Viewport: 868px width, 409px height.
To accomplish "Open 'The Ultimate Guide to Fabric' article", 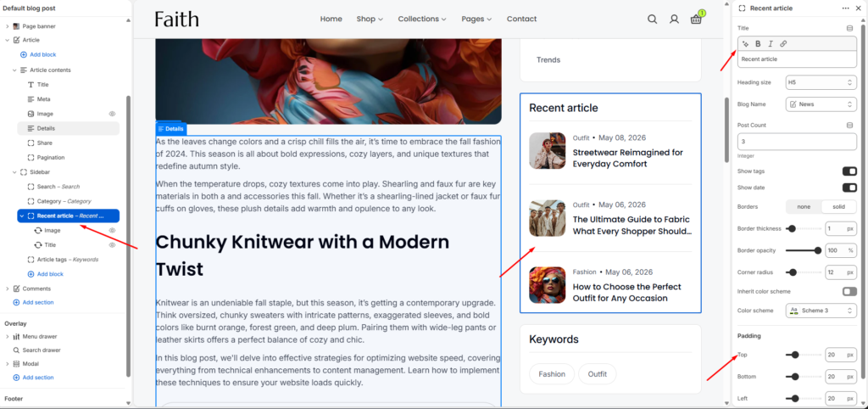I will click(632, 225).
